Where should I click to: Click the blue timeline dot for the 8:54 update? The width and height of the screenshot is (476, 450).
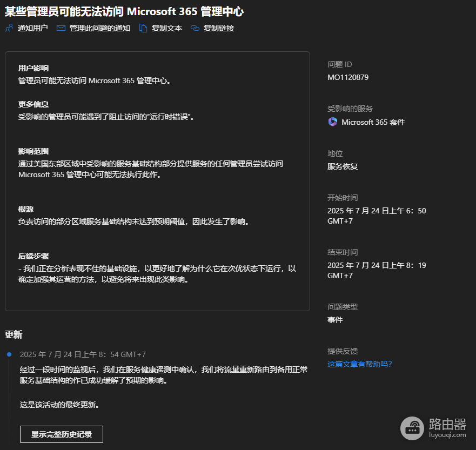(9, 354)
